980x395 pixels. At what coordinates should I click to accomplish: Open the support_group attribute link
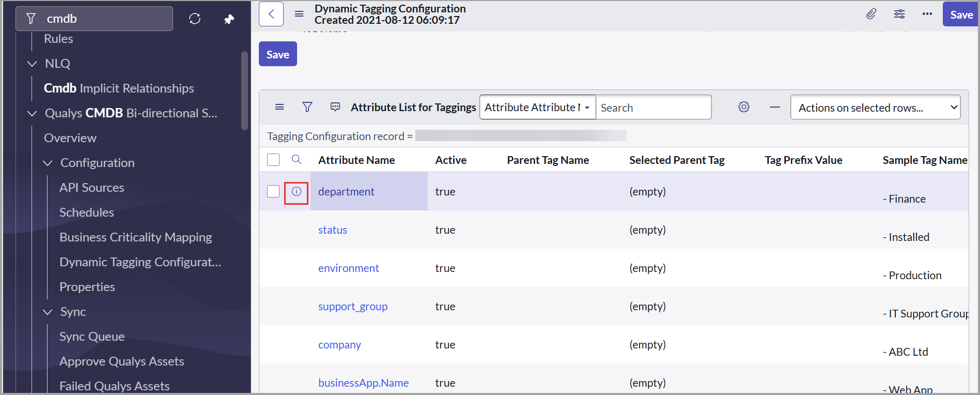tap(353, 307)
